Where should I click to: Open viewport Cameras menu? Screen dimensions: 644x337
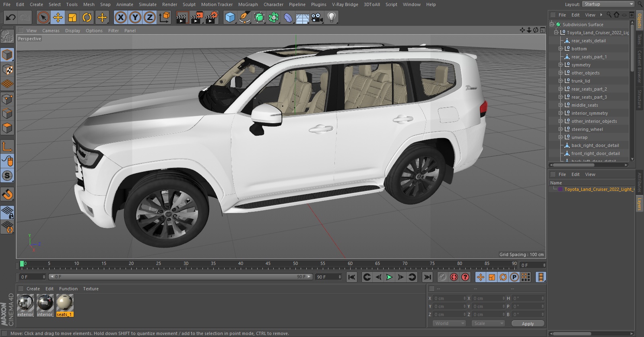(51, 31)
